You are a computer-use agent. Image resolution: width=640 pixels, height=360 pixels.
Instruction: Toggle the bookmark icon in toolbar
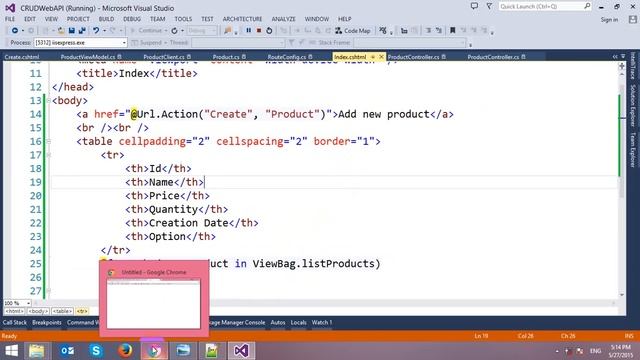[453, 31]
